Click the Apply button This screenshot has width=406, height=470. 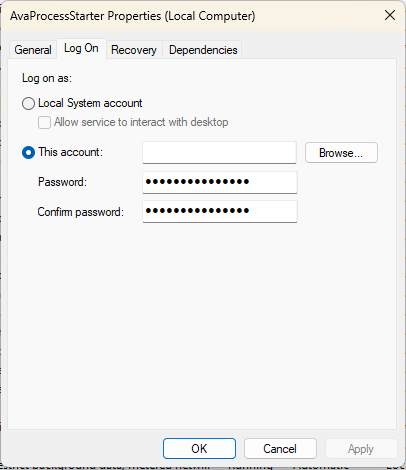click(361, 448)
